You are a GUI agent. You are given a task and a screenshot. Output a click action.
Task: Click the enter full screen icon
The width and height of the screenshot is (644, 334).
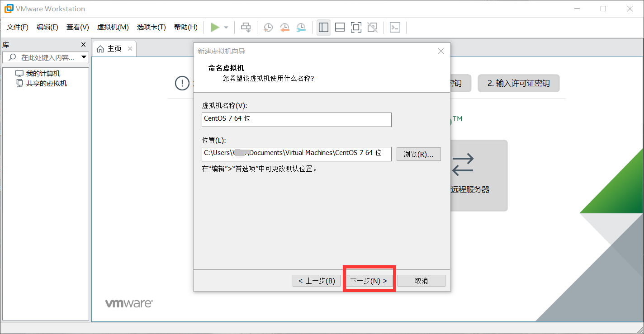coord(356,28)
